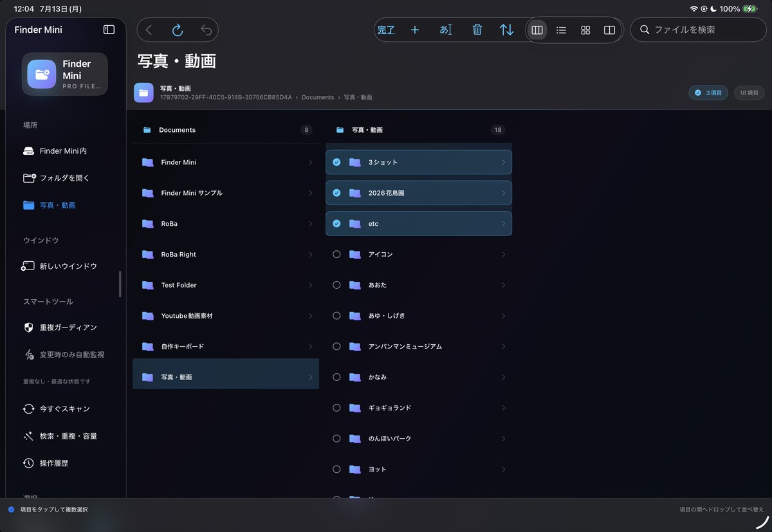772x532 pixels.
Task: Reload the folder with the refresh icon
Action: pyautogui.click(x=178, y=30)
